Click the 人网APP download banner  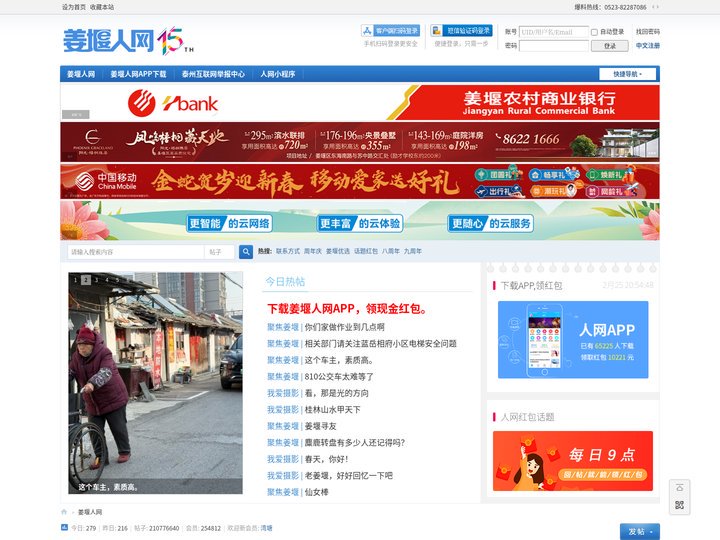[x=573, y=340]
